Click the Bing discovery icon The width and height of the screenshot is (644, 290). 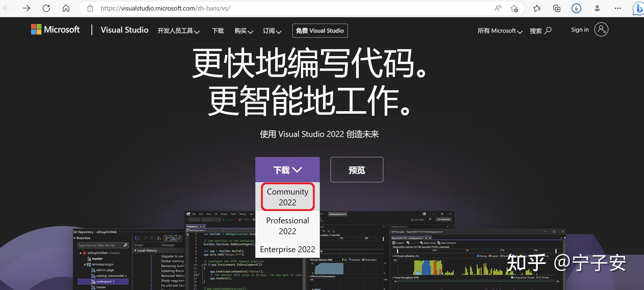pyautogui.click(x=638, y=8)
